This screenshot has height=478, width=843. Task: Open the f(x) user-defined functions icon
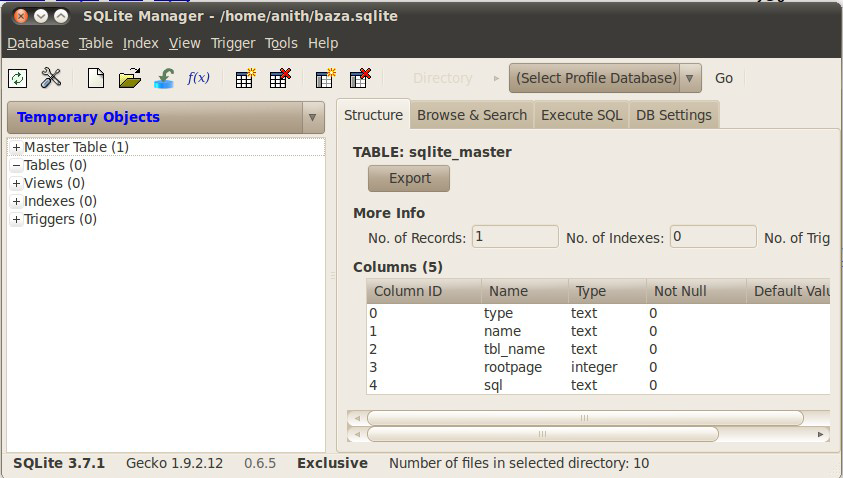click(198, 78)
